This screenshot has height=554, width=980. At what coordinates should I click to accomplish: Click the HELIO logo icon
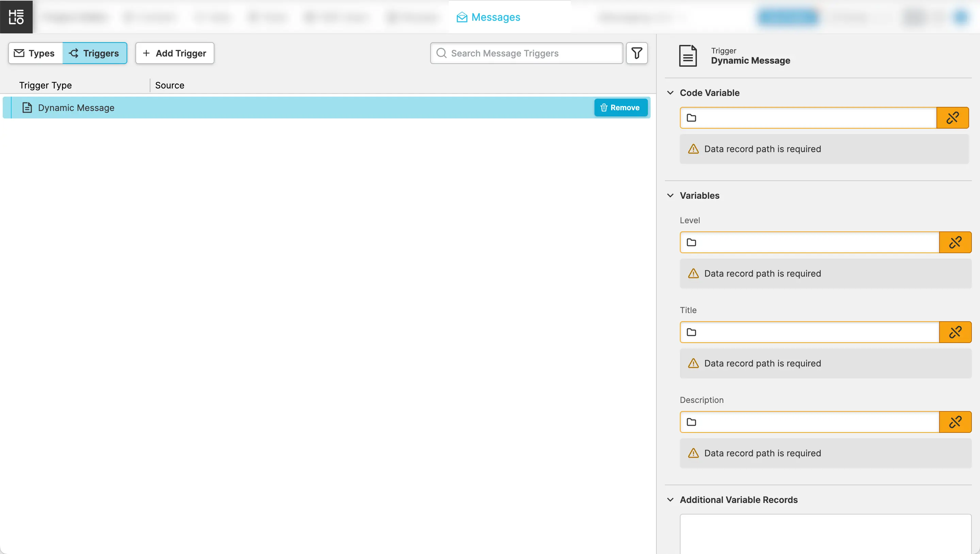(16, 17)
